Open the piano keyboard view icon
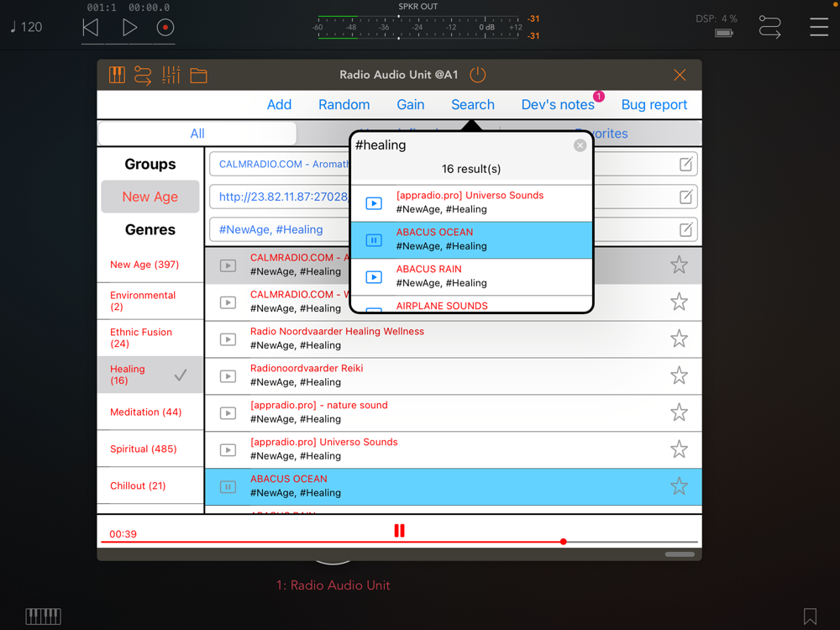Image resolution: width=840 pixels, height=630 pixels. click(x=117, y=75)
